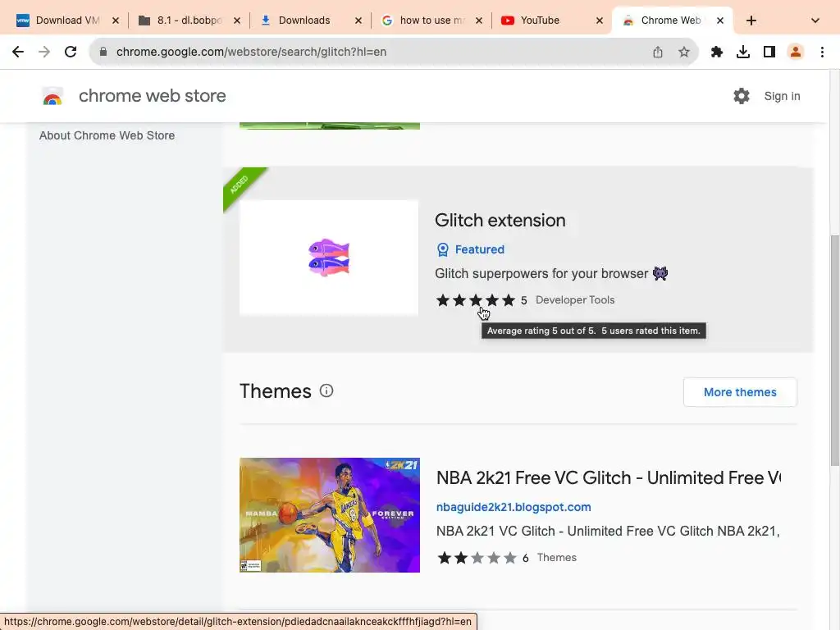Close the Downloads tab
Image resolution: width=840 pixels, height=630 pixels.
click(x=358, y=21)
